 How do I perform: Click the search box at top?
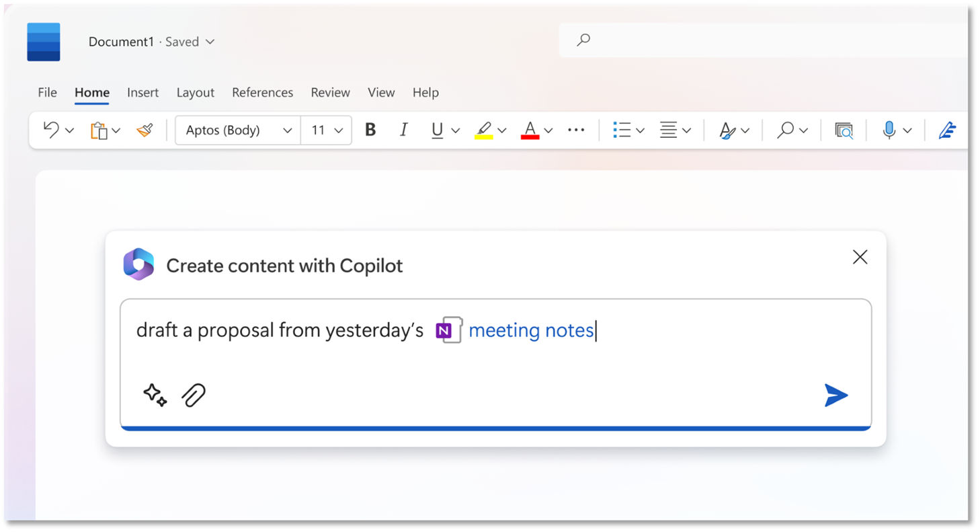763,40
